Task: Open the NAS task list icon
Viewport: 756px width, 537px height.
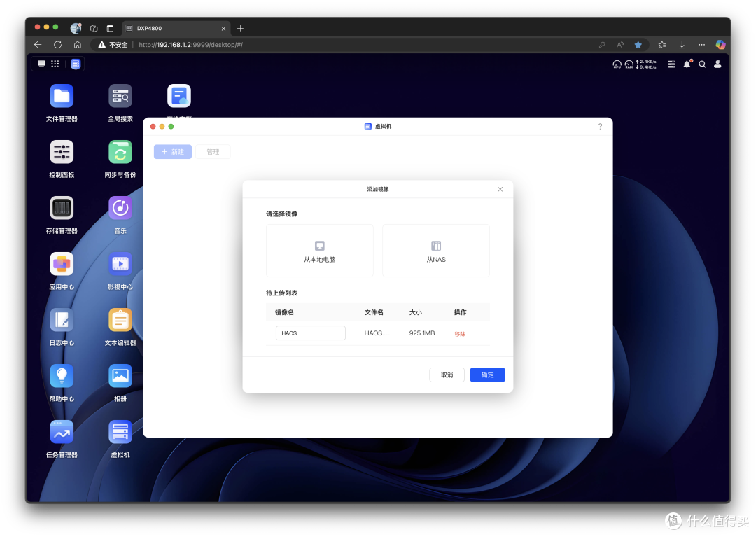Action: [x=671, y=64]
